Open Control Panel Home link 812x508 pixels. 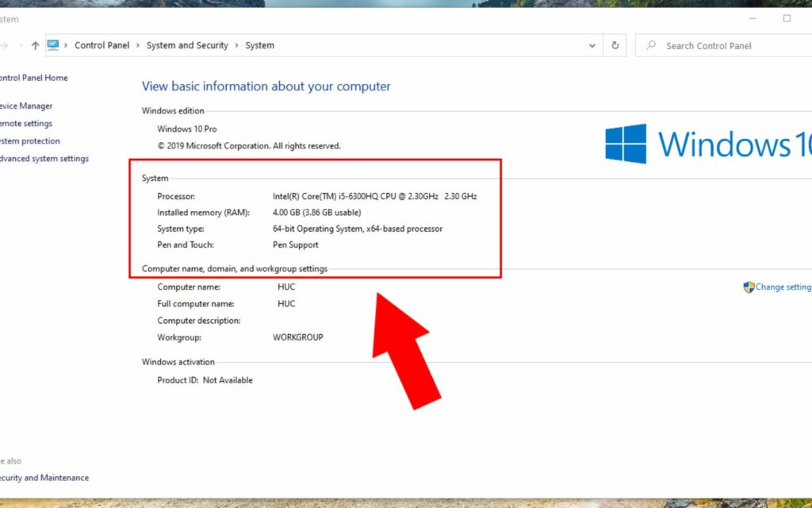click(33, 78)
